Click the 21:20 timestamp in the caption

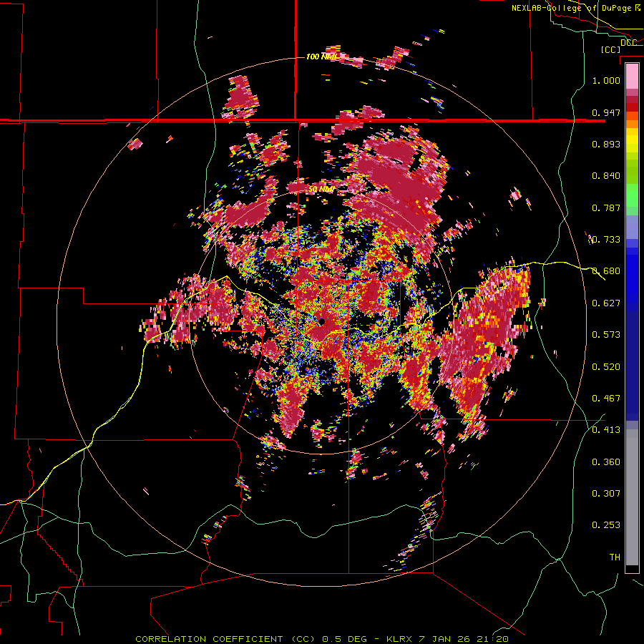coord(493,639)
